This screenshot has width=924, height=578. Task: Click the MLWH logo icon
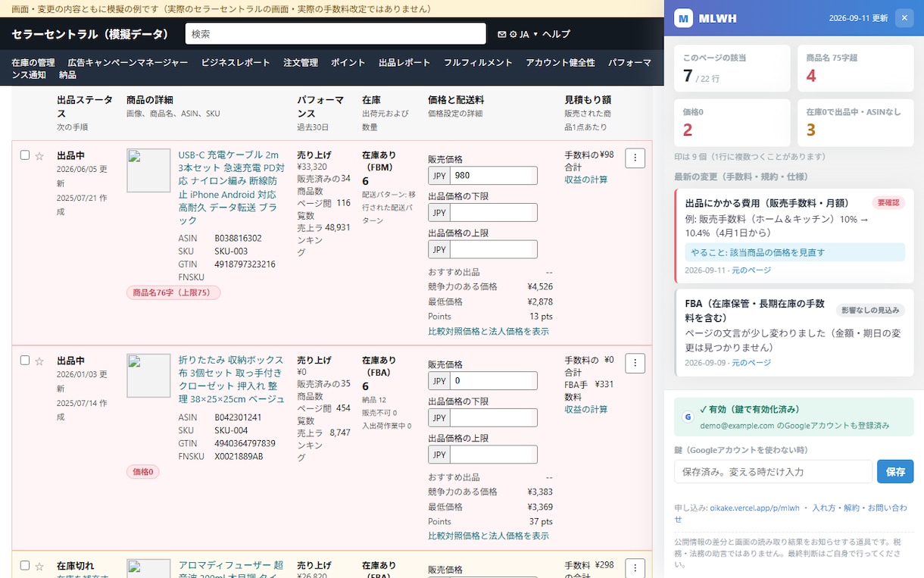click(684, 18)
